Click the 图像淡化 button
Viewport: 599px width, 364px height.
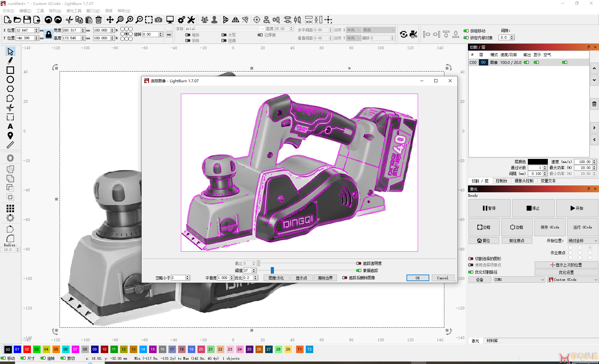pos(276,278)
